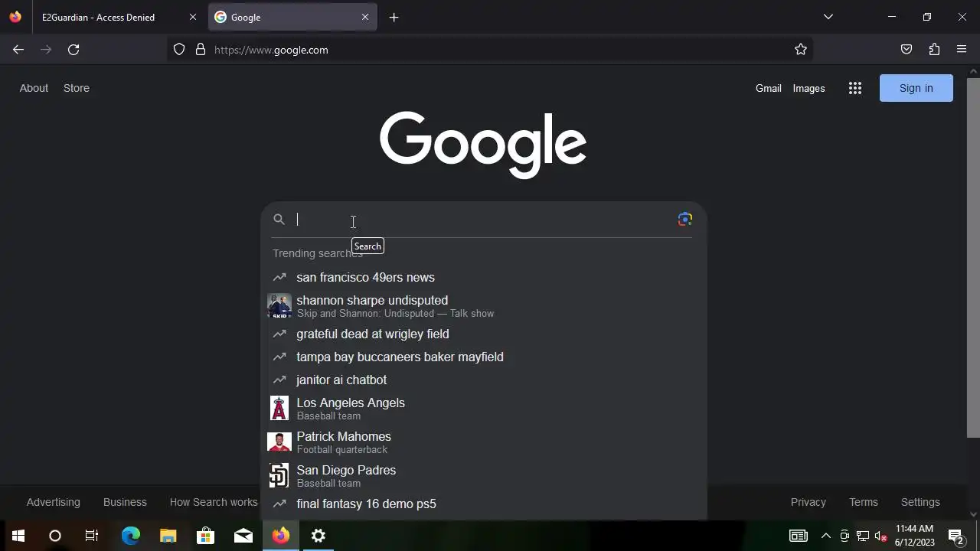Select suggestion shannon sharpe undisputed
The width and height of the screenshot is (980, 551).
click(483, 306)
